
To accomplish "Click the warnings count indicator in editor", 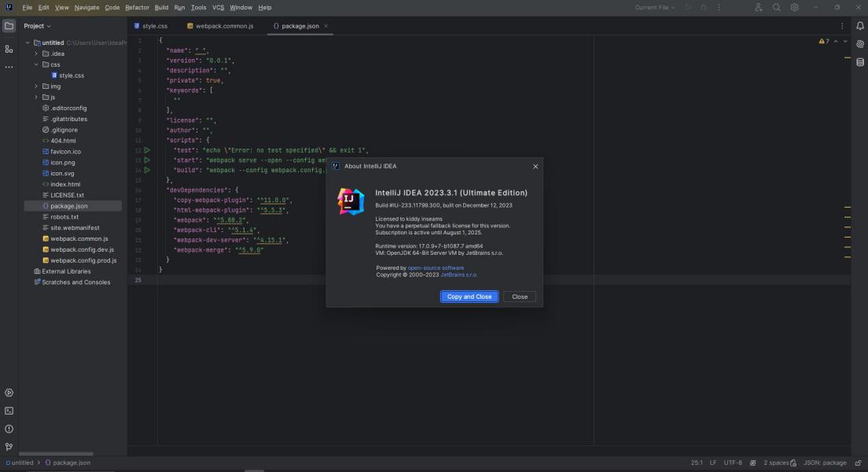I will 824,42.
